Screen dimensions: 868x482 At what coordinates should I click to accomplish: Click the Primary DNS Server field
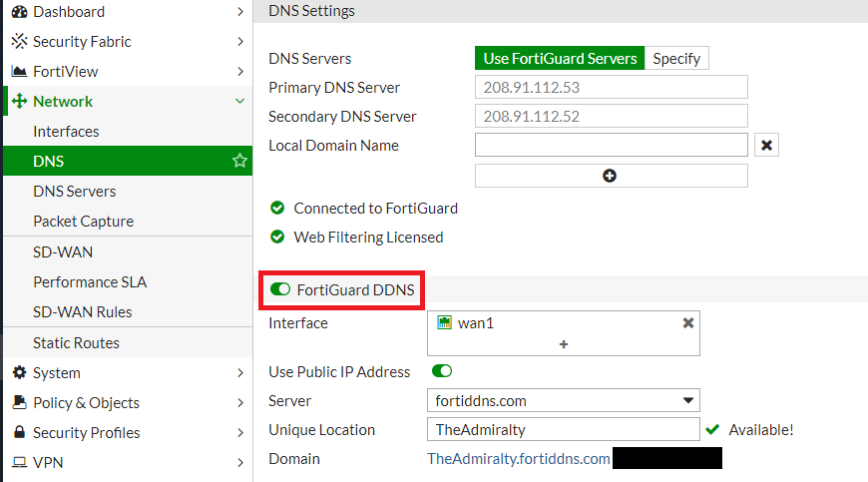[612, 87]
